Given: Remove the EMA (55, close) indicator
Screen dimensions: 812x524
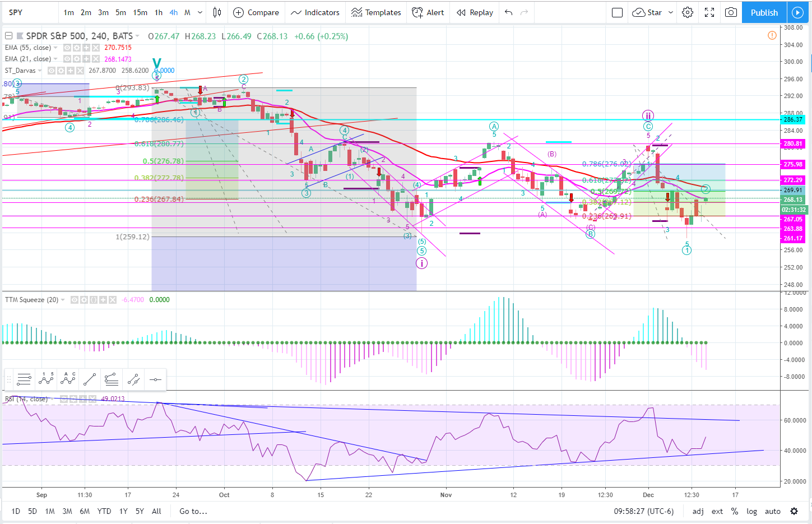Looking at the screenshot, I should click(x=96, y=48).
